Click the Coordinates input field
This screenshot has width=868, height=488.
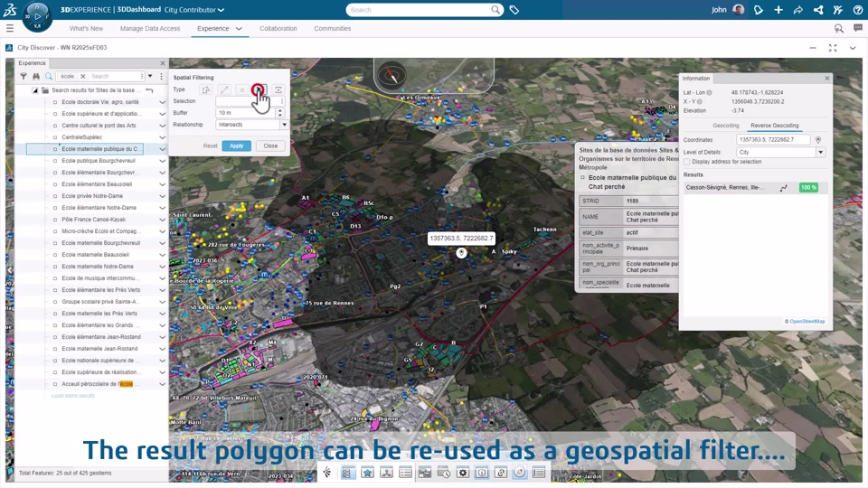click(x=773, y=140)
